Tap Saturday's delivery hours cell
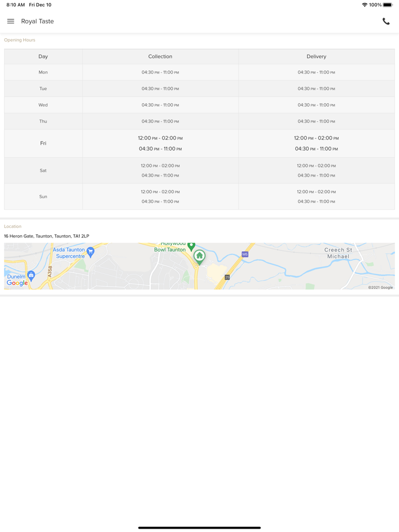Image resolution: width=399 pixels, height=532 pixels. pyautogui.click(x=316, y=170)
